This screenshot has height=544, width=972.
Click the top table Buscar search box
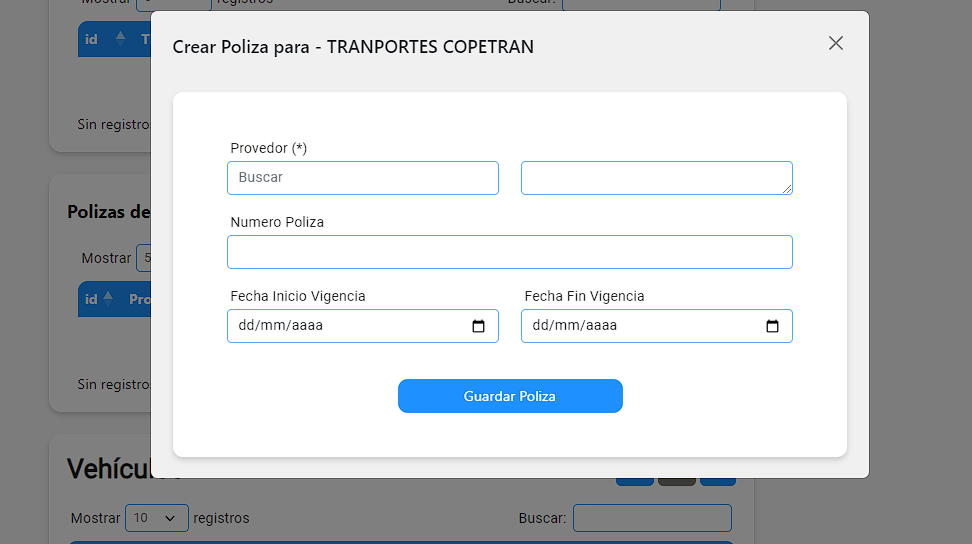point(641,4)
